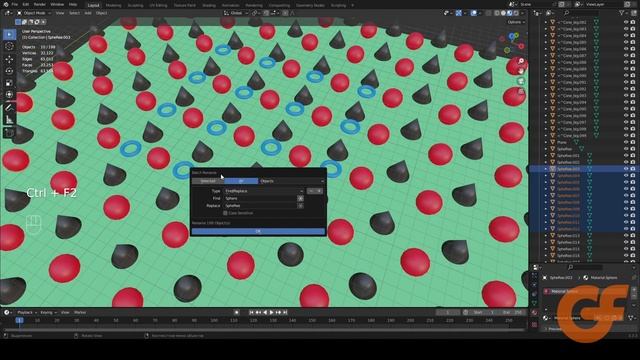Clear the Find text field
Screen dimensions: 640x360
(300, 198)
